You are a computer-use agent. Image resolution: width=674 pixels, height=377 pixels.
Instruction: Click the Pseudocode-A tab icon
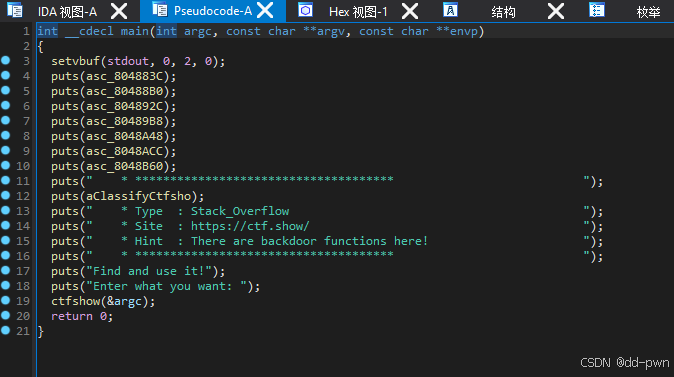coord(160,10)
